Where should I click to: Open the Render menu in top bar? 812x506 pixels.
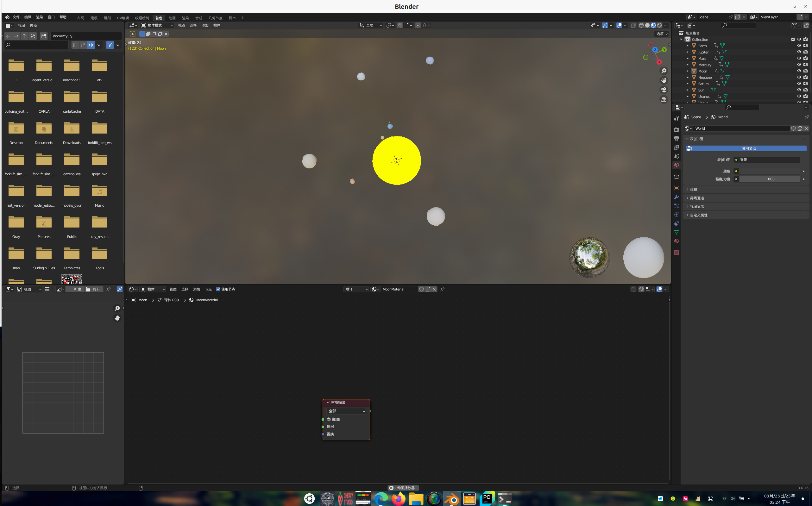click(40, 17)
